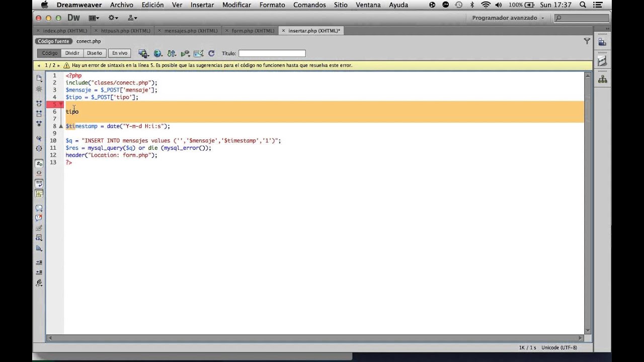Switch to httpush.php tab

coord(125,31)
